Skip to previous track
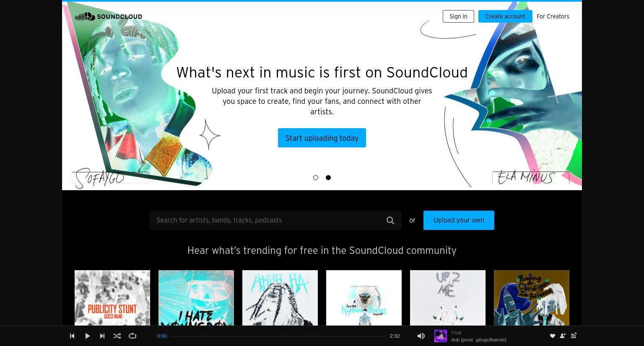Image resolution: width=644 pixels, height=346 pixels. (72, 336)
